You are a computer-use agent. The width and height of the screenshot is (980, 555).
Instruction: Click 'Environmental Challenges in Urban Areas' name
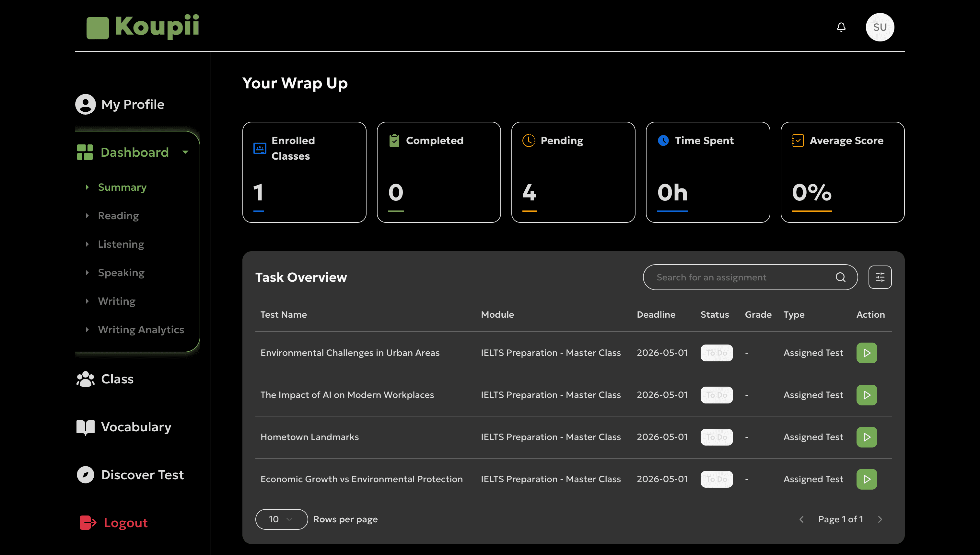(x=350, y=353)
